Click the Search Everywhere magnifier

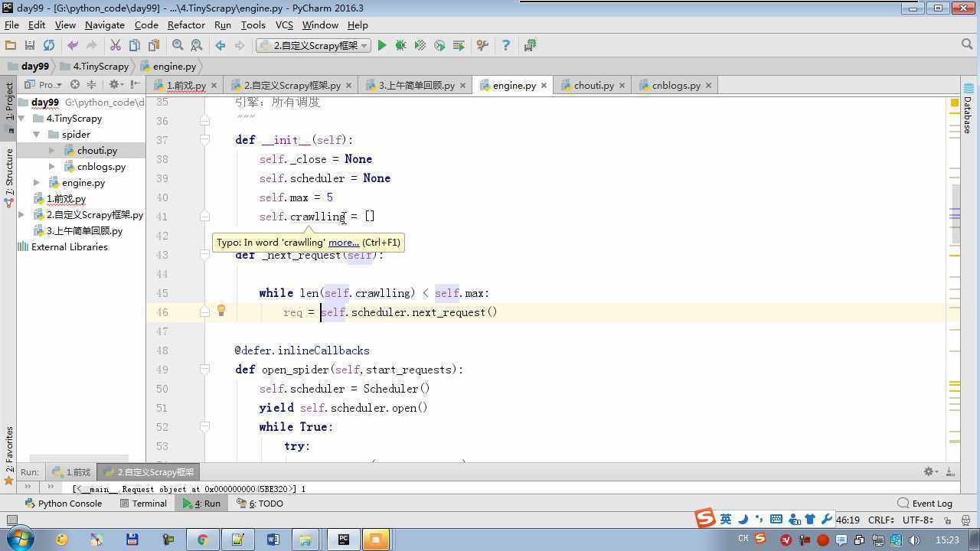[x=967, y=45]
